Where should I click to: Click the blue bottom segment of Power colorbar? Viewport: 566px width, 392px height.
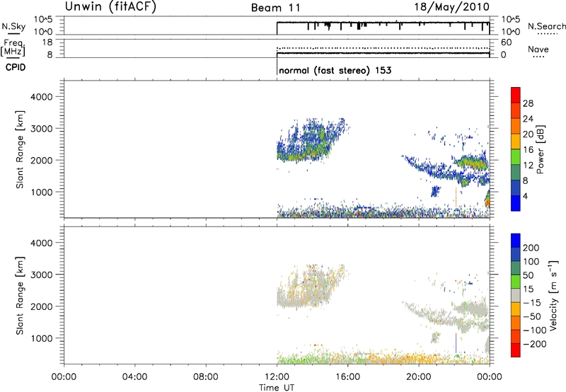coord(516,203)
